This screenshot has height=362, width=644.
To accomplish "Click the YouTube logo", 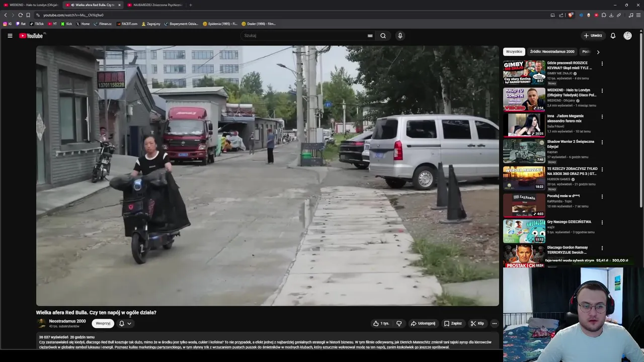I will (31, 36).
